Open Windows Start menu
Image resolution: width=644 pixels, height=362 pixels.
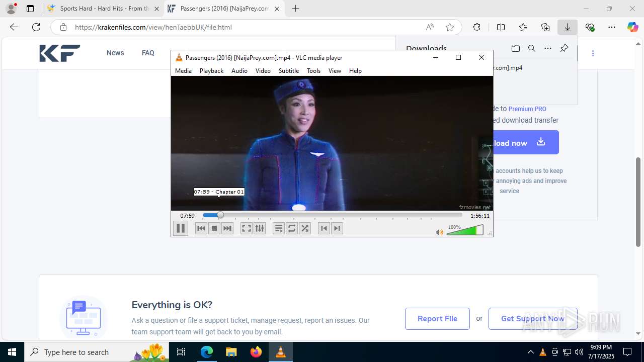(x=12, y=352)
